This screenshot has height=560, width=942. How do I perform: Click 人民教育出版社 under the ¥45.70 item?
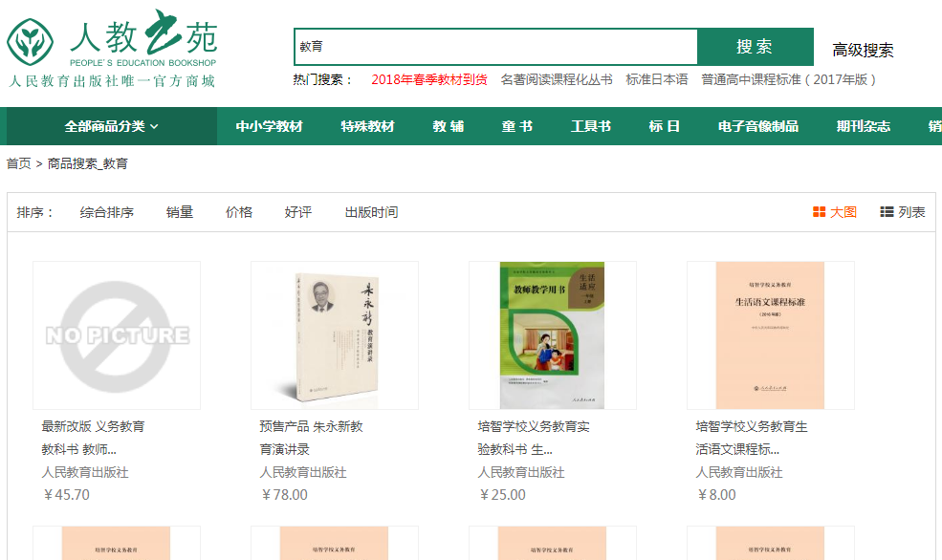[x=85, y=473]
